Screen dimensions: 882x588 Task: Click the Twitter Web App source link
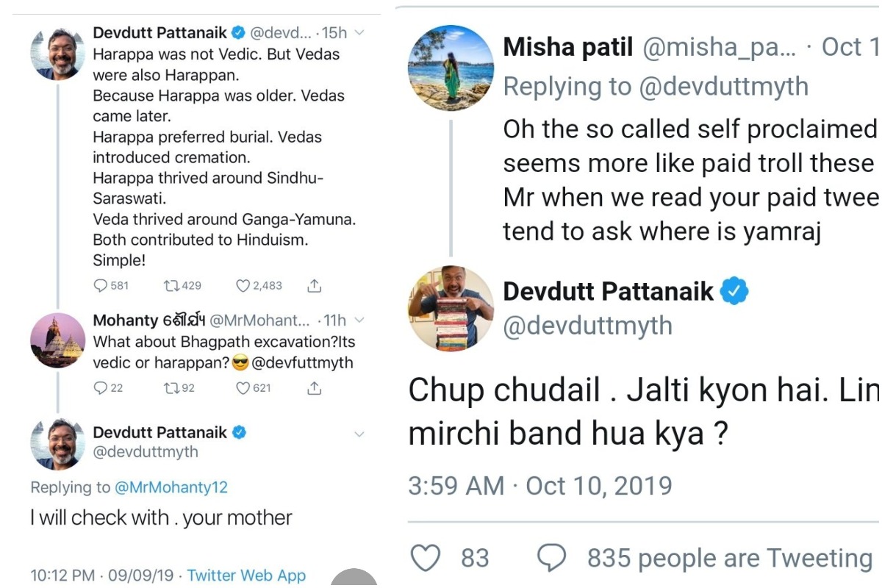[x=246, y=575]
